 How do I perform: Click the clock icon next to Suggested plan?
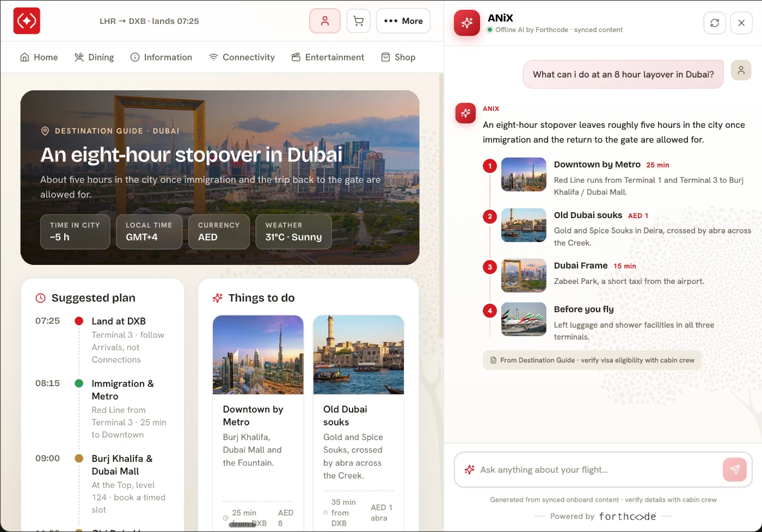click(40, 298)
